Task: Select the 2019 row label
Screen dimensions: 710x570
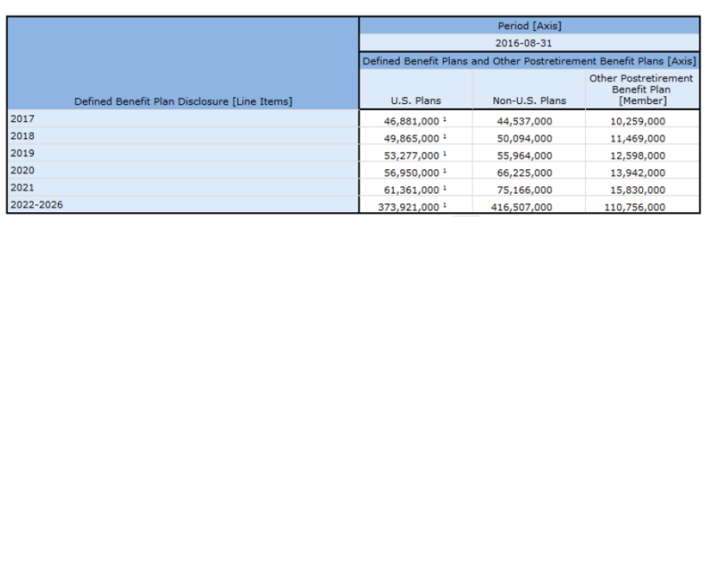Action: point(22,153)
